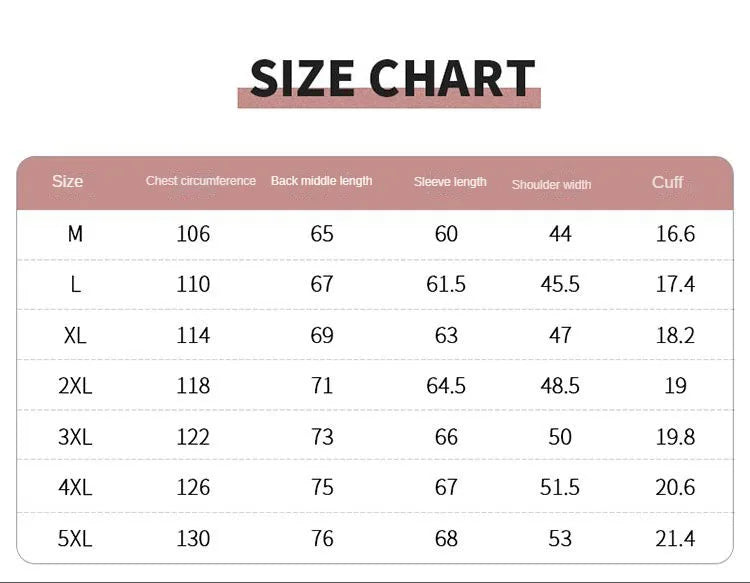Select sleeve length value 61.5

point(446,285)
